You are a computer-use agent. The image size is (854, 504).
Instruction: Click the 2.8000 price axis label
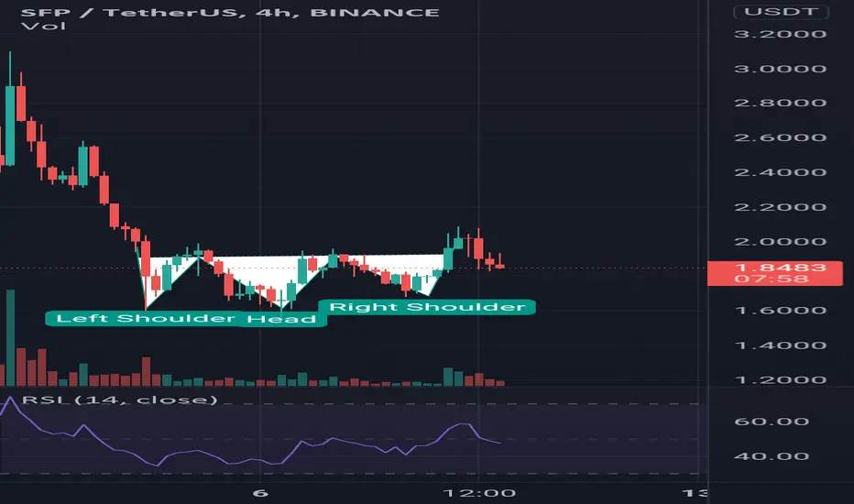pos(781,103)
